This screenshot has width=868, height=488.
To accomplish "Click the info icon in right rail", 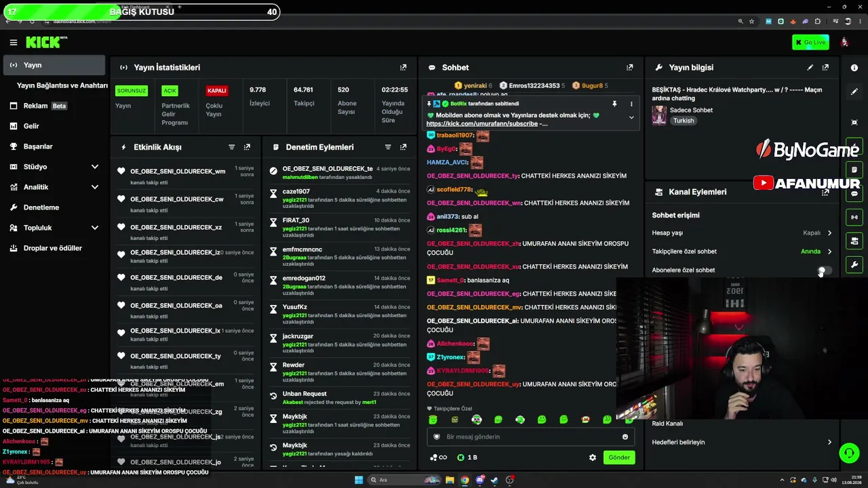I will (x=854, y=68).
